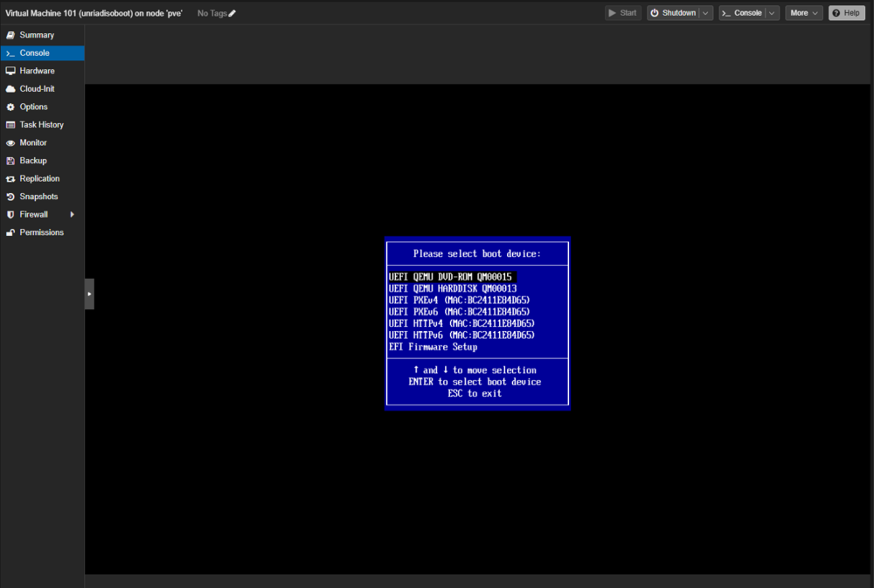The image size is (874, 588).
Task: Click the Task History list icon
Action: [10, 125]
